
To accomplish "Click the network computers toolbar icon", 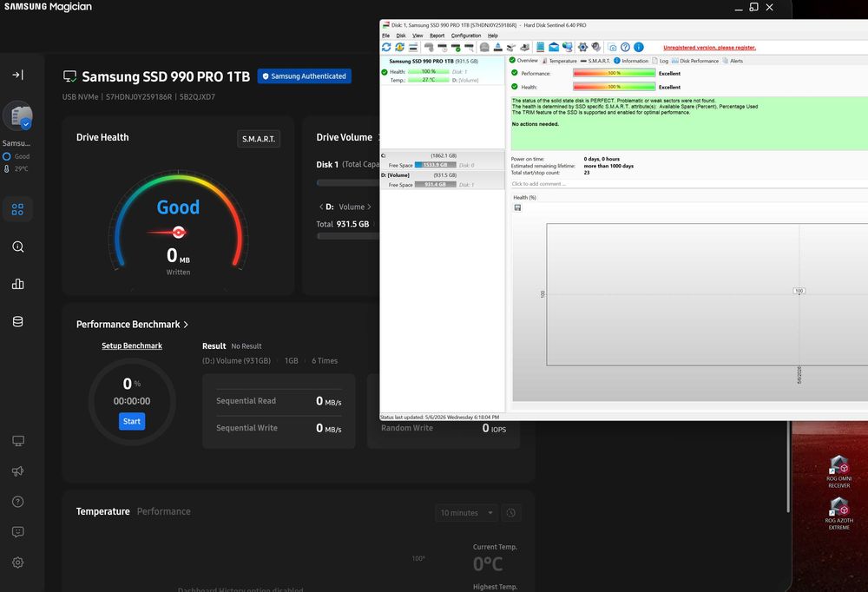I will pos(568,47).
